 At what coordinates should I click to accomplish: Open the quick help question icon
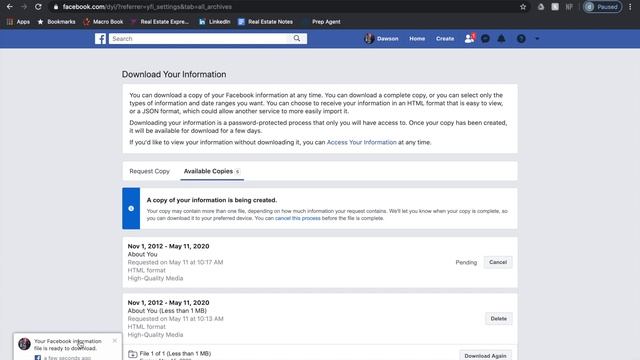(521, 39)
